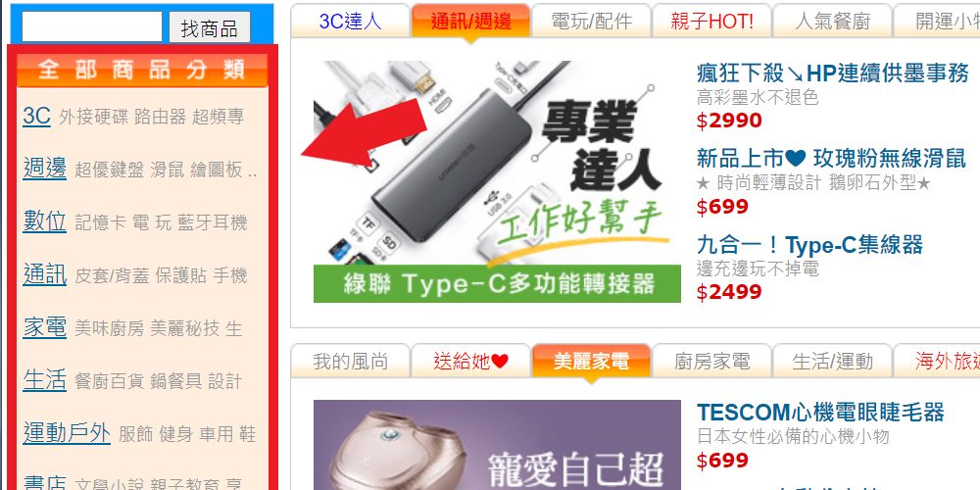980x490 pixels.
Task: Switch to the 電玩/配件 tab
Action: [x=590, y=22]
